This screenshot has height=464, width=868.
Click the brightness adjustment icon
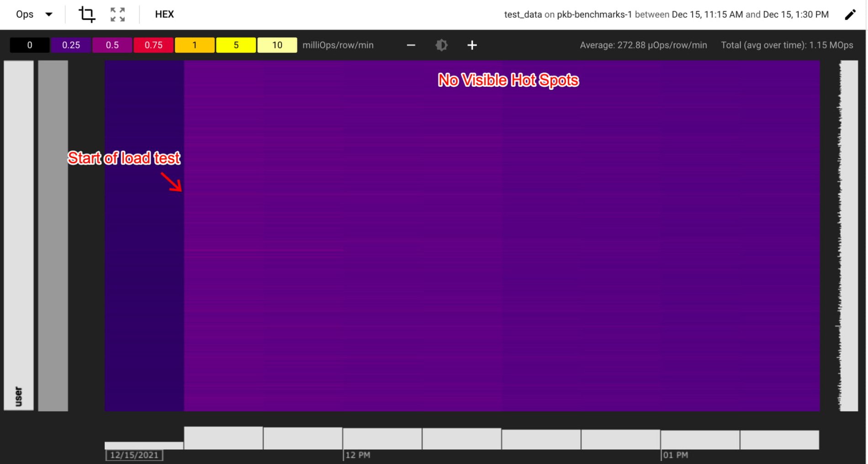(x=441, y=45)
